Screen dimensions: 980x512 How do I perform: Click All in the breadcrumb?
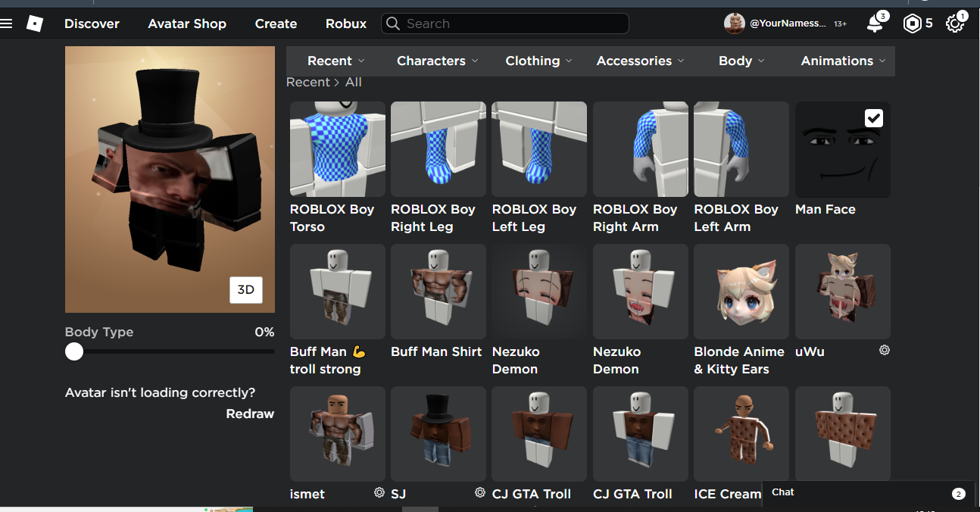[x=354, y=82]
